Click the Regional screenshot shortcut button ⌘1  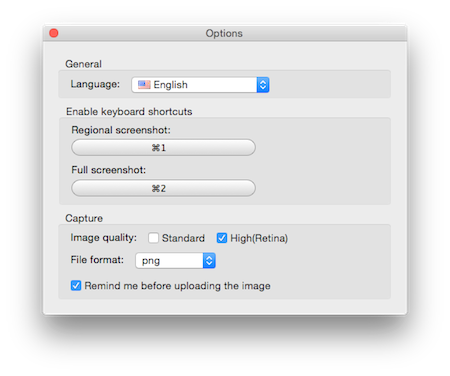(x=163, y=147)
